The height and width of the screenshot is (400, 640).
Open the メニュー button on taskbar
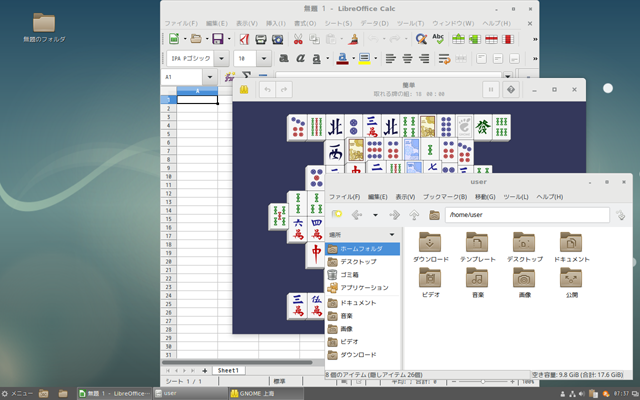click(18, 393)
